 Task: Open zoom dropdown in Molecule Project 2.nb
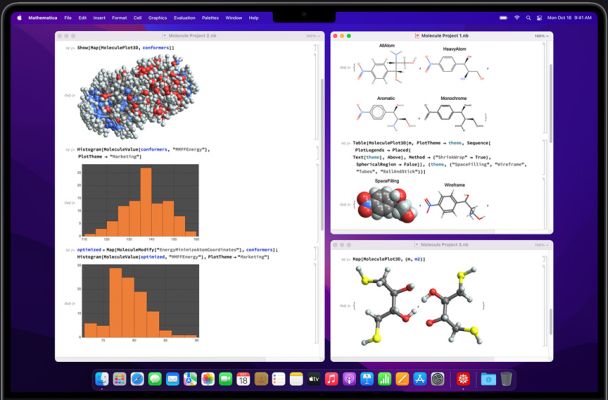click(313, 35)
